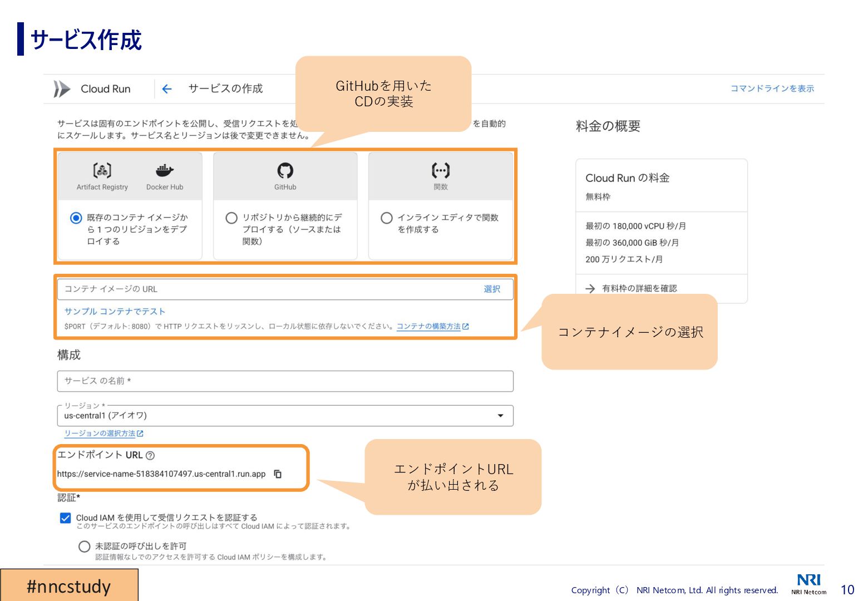The width and height of the screenshot is (868, 601).
Task: Toggle Cloud IAM authentication checkbox
Action: tap(65, 518)
